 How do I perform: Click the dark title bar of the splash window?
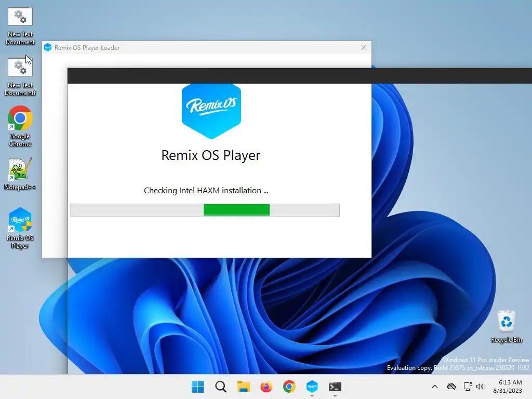pyautogui.click(x=300, y=76)
